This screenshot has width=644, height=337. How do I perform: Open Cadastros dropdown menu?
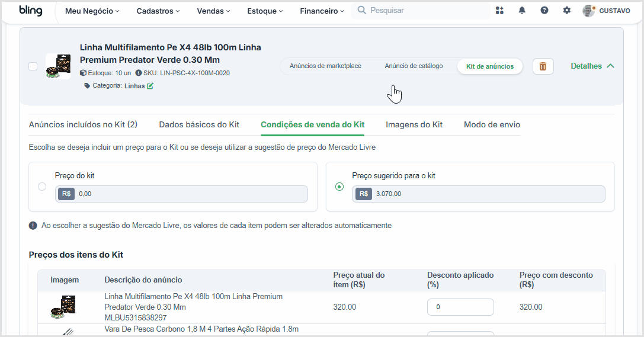(158, 11)
